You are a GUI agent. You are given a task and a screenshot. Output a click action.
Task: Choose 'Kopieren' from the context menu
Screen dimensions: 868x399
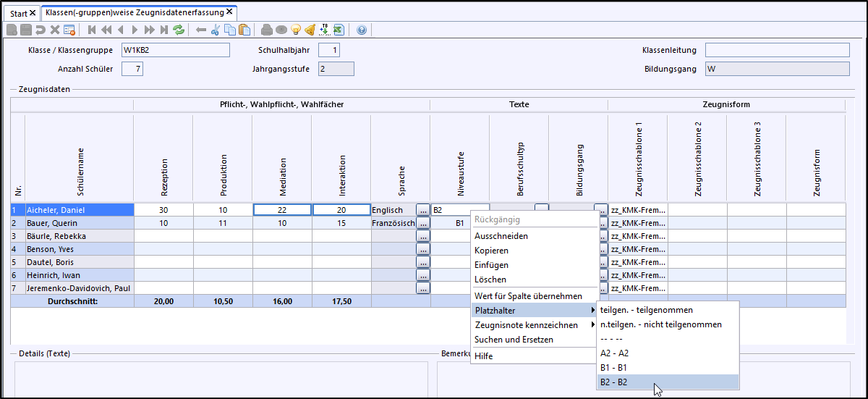click(491, 251)
